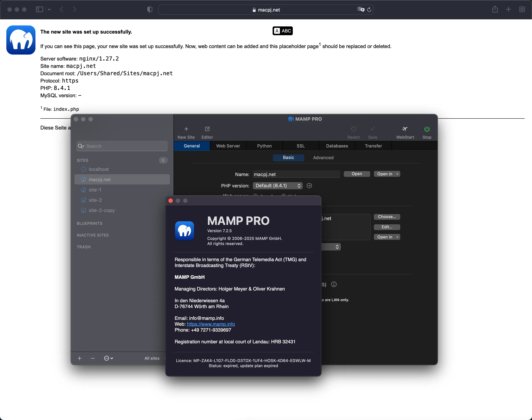The height and width of the screenshot is (420, 532).
Task: Click the Save checkmark icon
Action: (372, 129)
